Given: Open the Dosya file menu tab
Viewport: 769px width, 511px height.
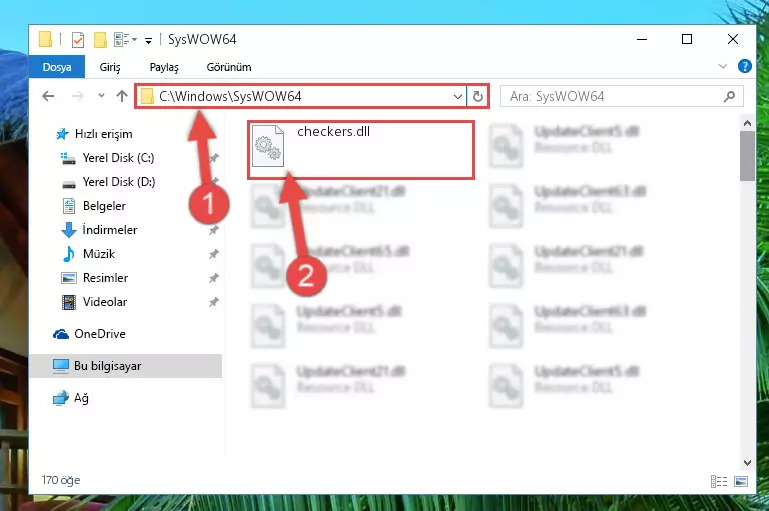Looking at the screenshot, I should (57, 67).
